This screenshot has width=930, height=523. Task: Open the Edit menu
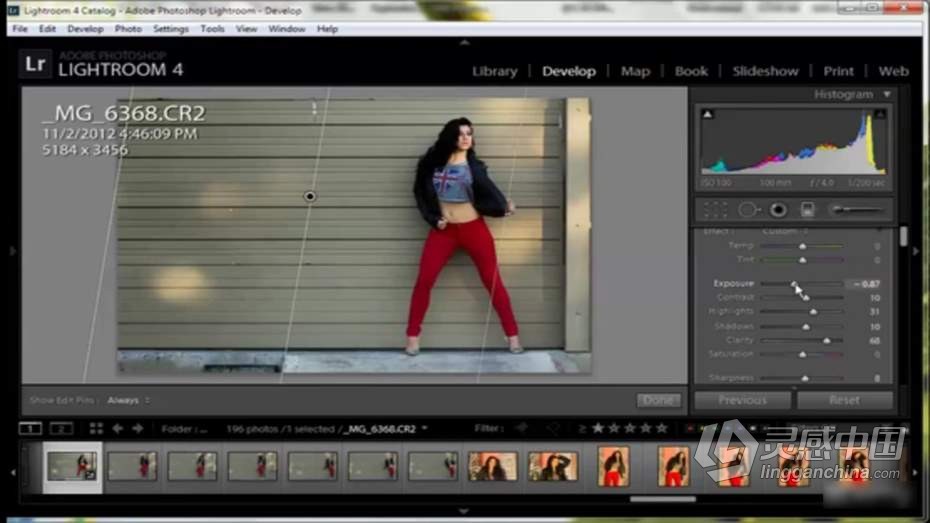[x=47, y=28]
